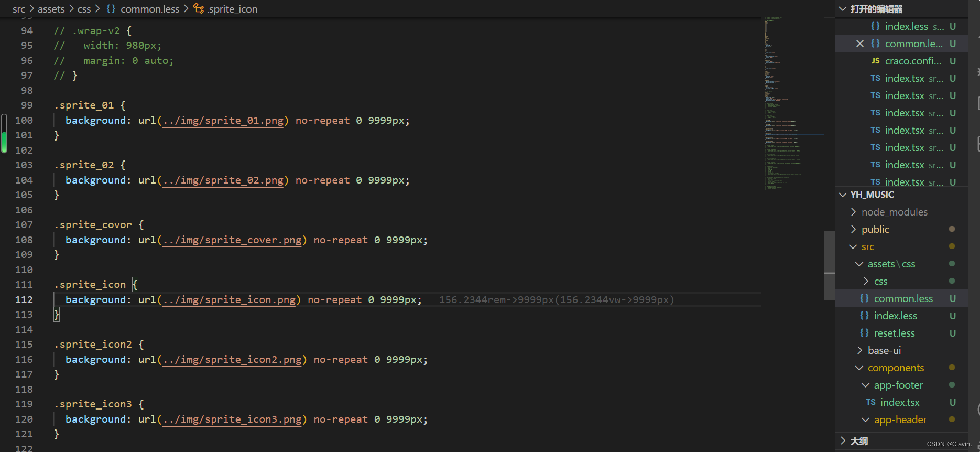Image resolution: width=980 pixels, height=452 pixels.
Task: Expand the public folder
Action: click(x=853, y=229)
